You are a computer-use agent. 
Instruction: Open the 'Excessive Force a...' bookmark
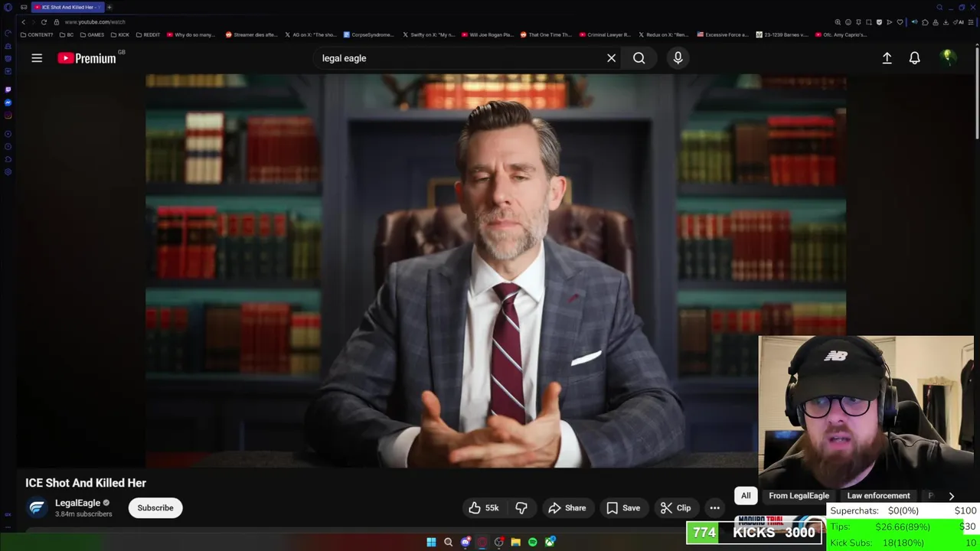723,34
